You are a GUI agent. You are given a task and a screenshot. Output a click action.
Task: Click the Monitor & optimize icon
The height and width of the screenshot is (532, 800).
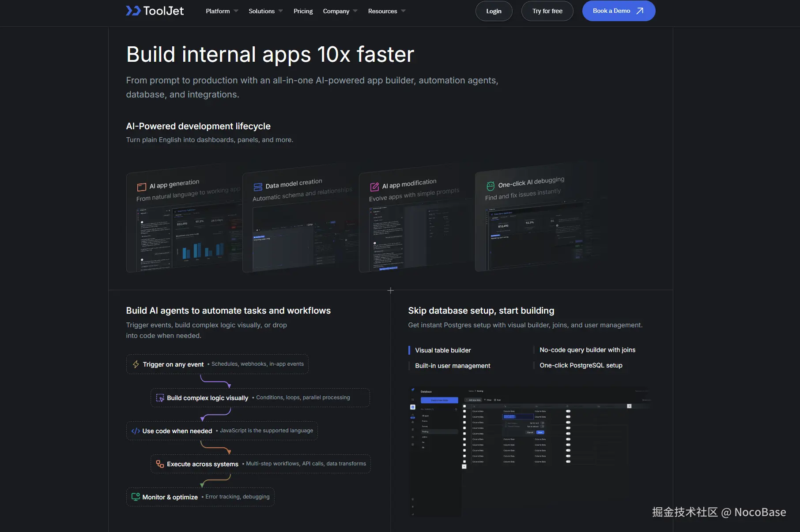click(136, 497)
